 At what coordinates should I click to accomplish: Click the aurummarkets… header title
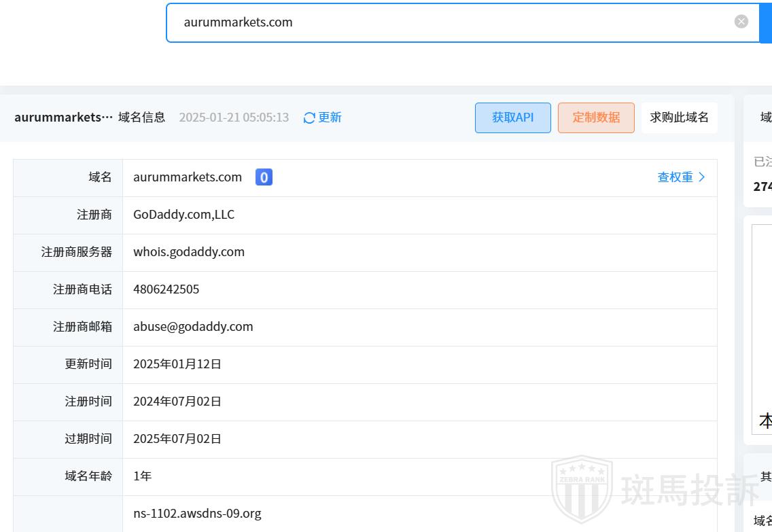point(63,118)
